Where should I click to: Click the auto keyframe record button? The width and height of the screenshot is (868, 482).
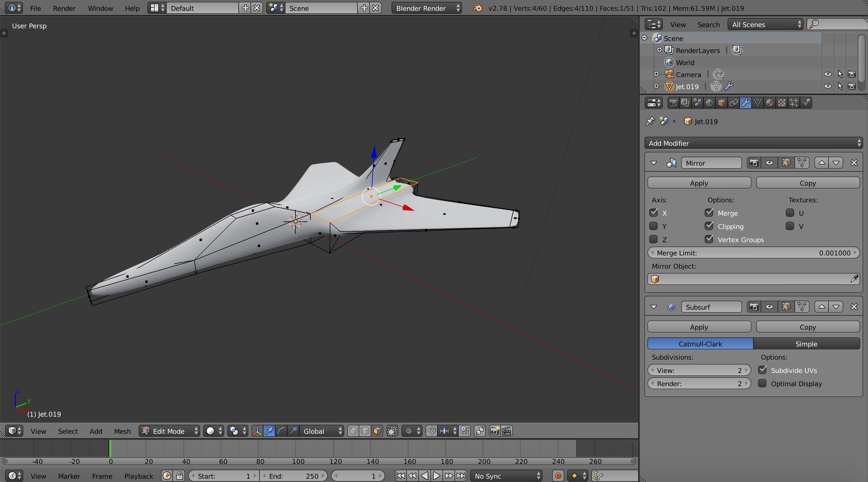[x=558, y=476]
